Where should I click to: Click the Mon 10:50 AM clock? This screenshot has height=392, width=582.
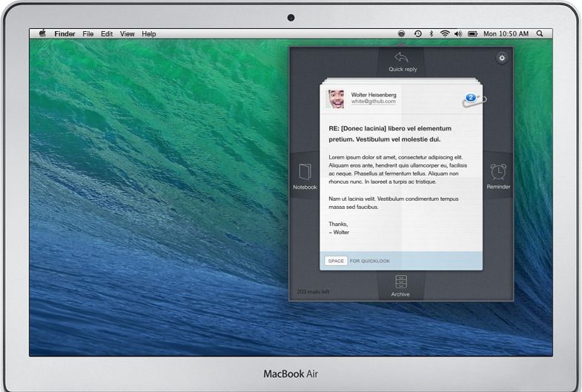506,34
